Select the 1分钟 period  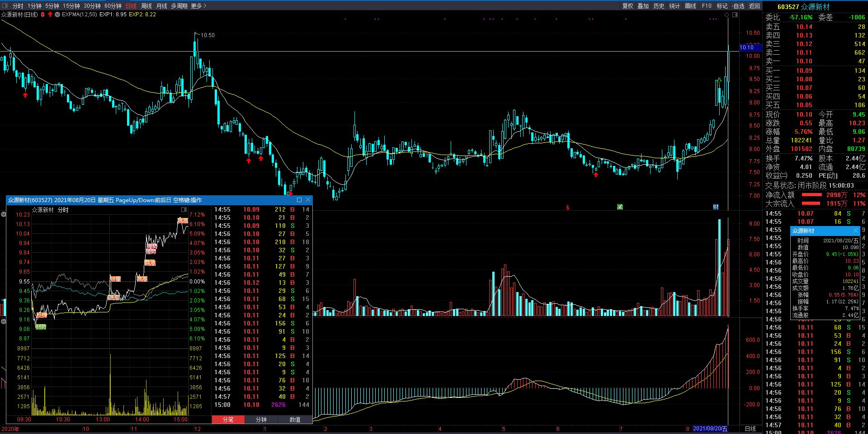34,6
